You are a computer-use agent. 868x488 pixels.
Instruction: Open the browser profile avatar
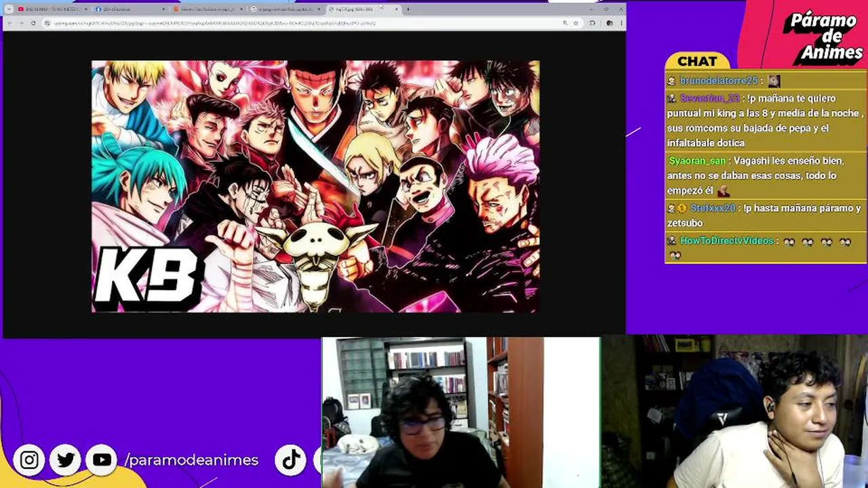[x=609, y=23]
